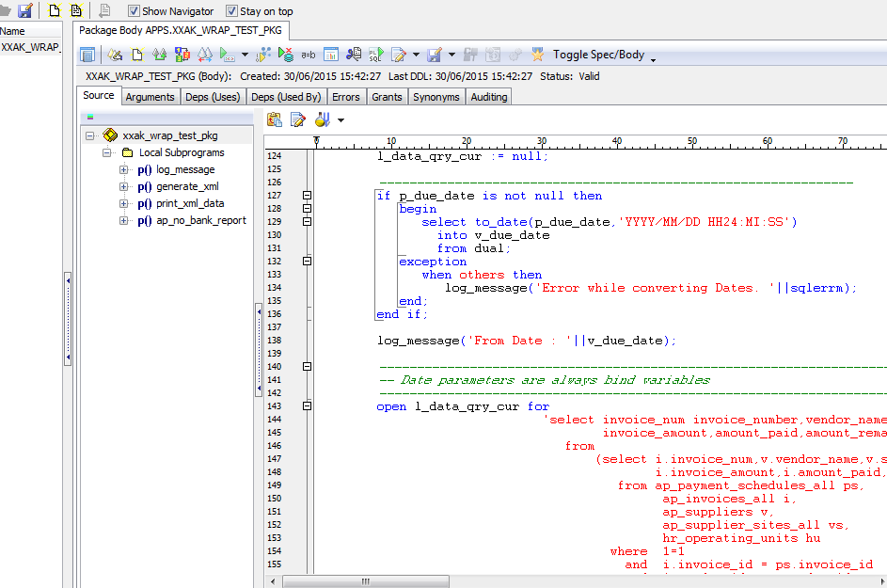This screenshot has height=588, width=887.
Task: Collapse the code fold at line 127
Action: (x=307, y=196)
